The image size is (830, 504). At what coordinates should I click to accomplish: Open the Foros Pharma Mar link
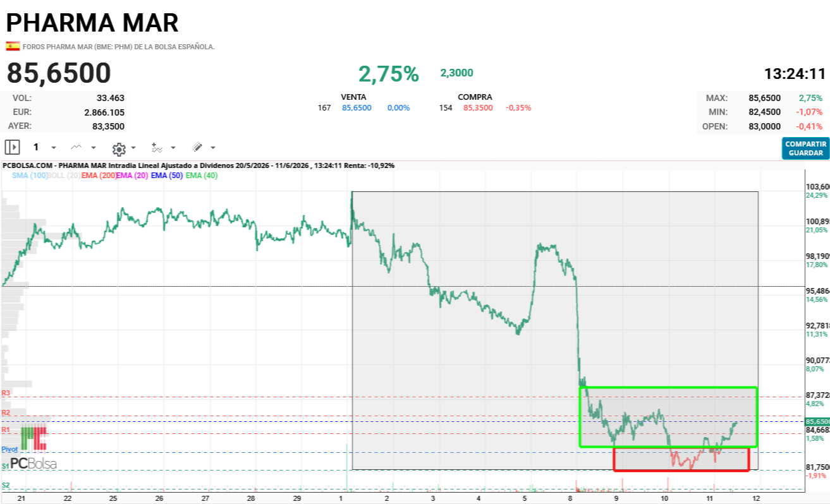(118, 47)
